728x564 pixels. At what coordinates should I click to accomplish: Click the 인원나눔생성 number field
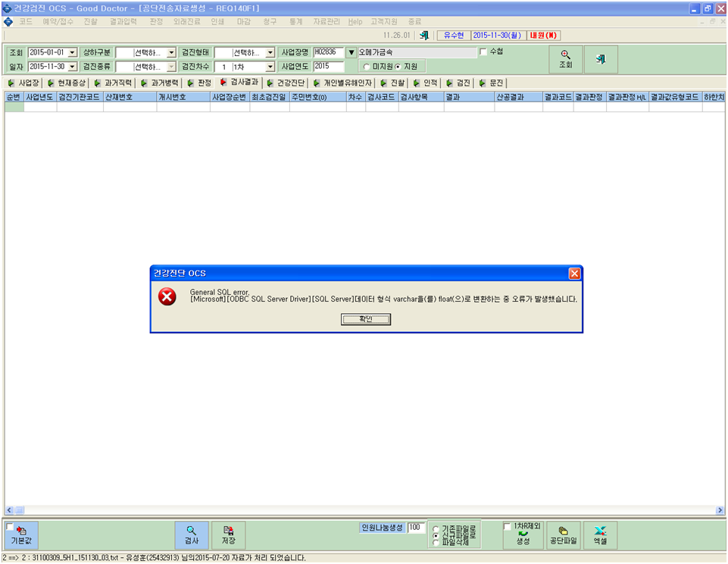click(417, 528)
